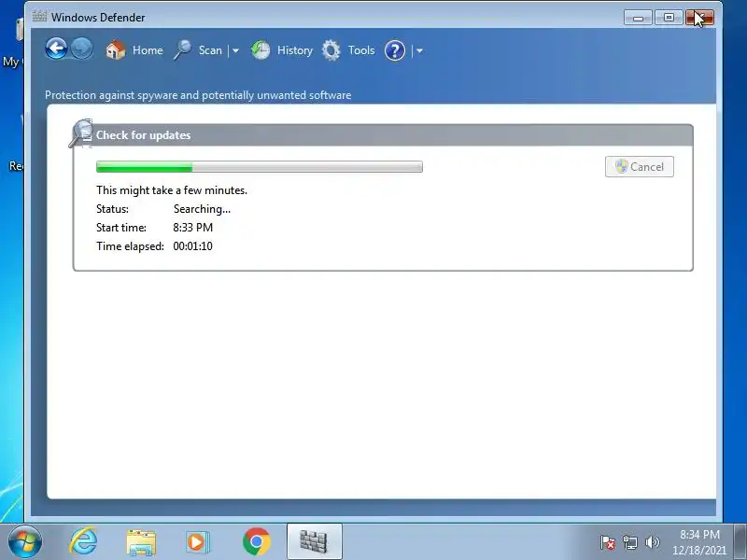747x560 pixels.
Task: Expand the Scan options dropdown arrow
Action: (235, 50)
